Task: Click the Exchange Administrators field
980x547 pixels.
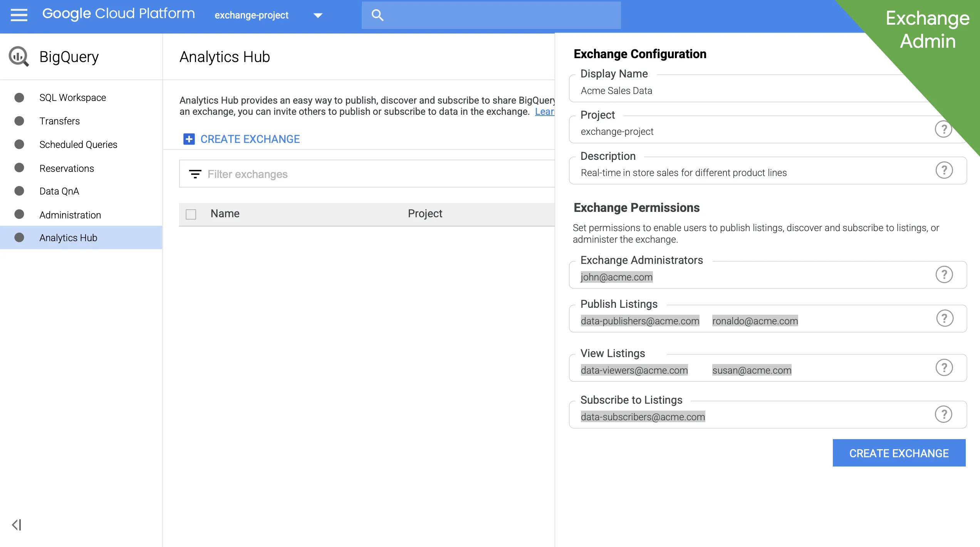Action: pyautogui.click(x=768, y=275)
